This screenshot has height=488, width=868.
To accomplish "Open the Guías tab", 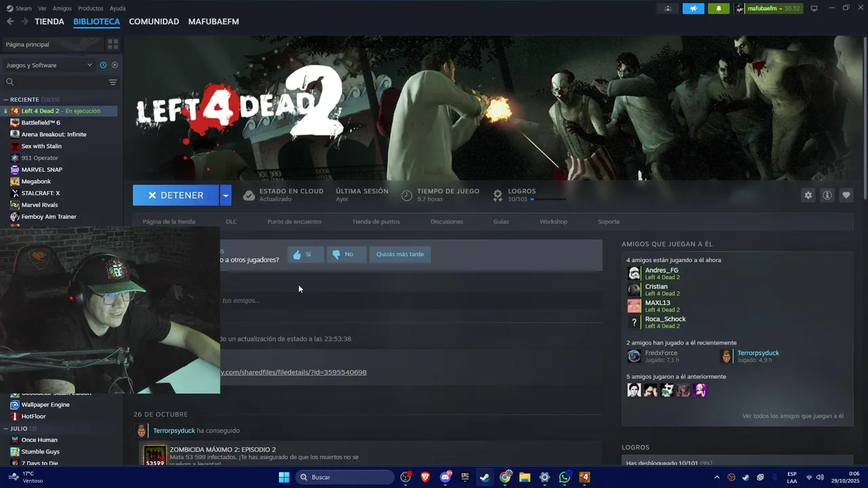I will coord(501,222).
